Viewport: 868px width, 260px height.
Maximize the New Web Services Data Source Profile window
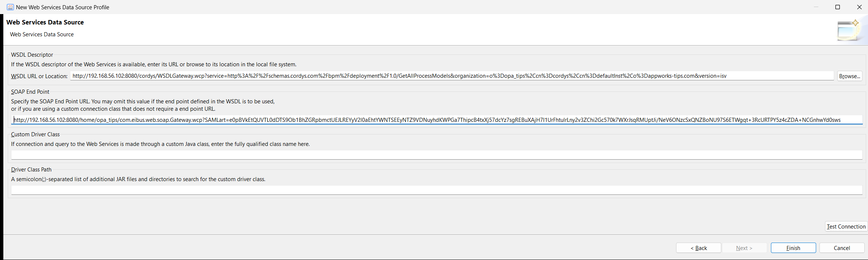tap(838, 7)
